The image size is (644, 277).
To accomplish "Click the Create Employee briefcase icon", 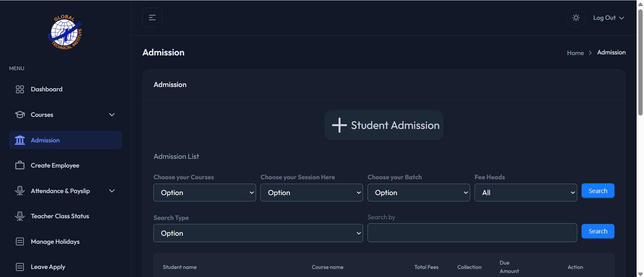I will pos(20,166).
